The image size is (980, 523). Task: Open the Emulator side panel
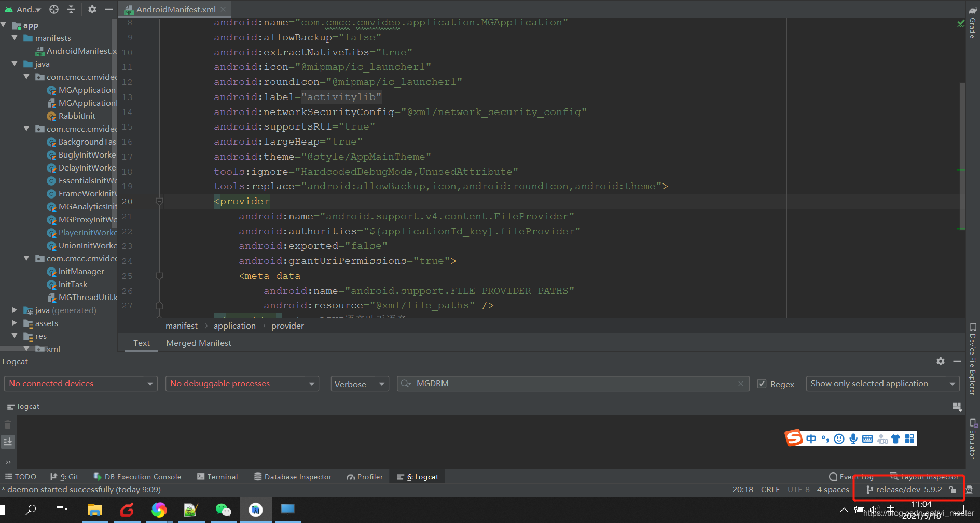pyautogui.click(x=973, y=439)
